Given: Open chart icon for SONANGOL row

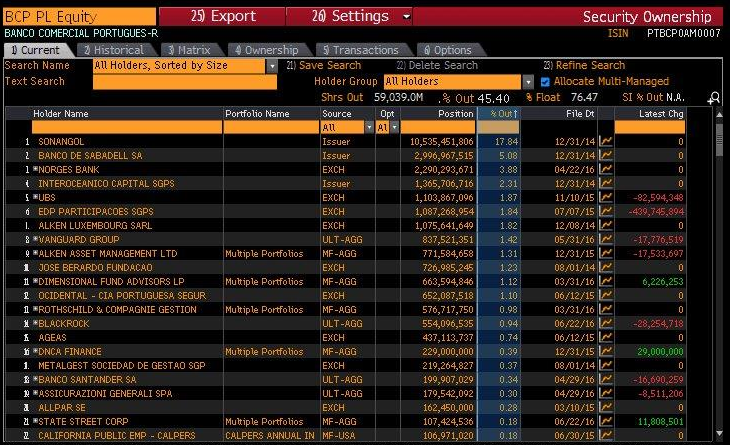Looking at the screenshot, I should tap(606, 141).
